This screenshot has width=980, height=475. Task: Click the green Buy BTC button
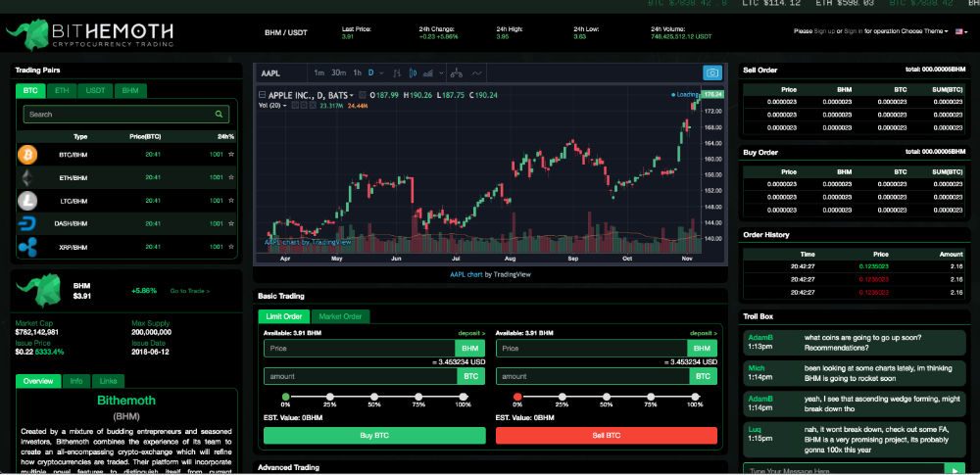pos(374,436)
